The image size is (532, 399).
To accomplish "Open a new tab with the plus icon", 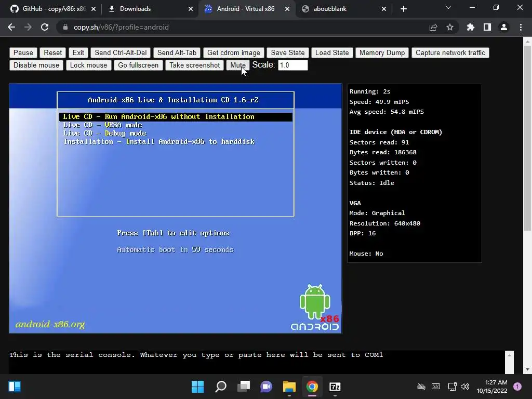I will 403,9.
